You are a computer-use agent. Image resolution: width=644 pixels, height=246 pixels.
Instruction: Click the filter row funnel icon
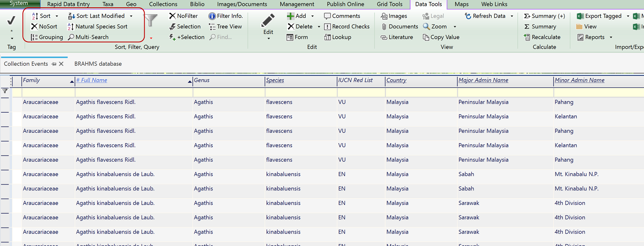click(x=5, y=91)
